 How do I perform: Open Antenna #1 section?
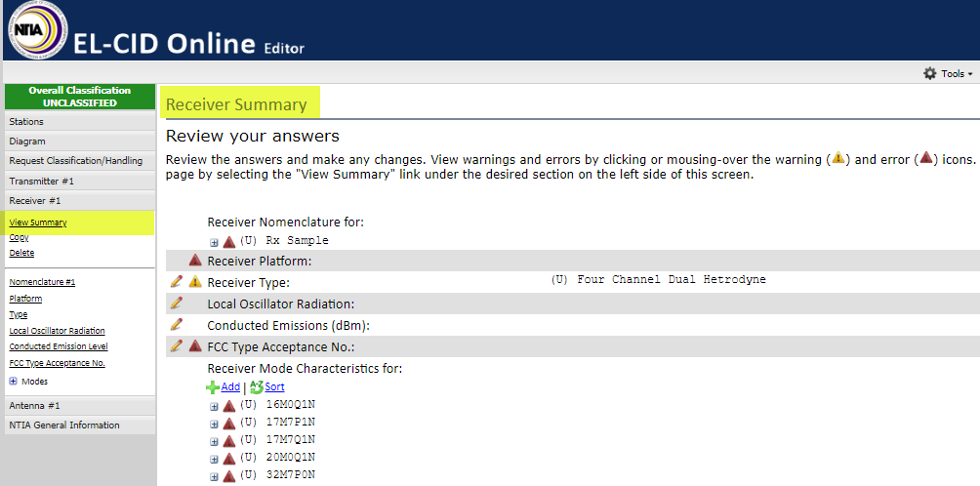[x=80, y=405]
